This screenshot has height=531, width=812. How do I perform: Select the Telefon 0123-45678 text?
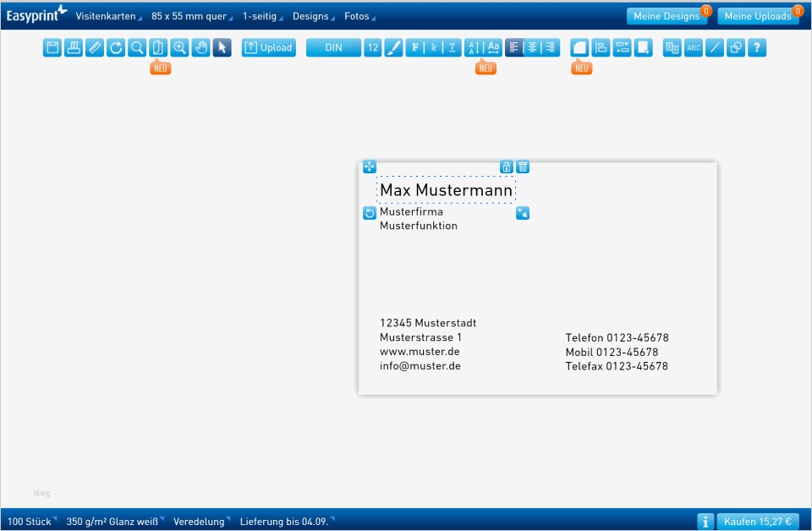tap(617, 338)
